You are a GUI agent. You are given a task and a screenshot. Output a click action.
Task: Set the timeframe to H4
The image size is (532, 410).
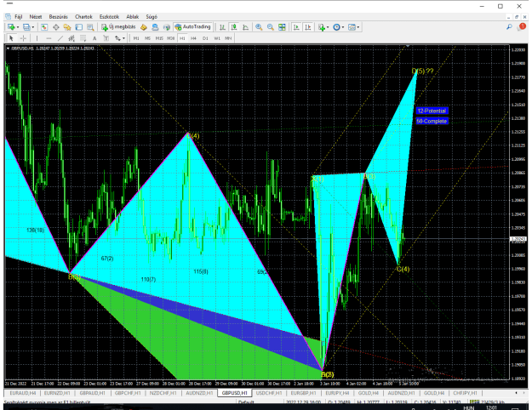193,38
